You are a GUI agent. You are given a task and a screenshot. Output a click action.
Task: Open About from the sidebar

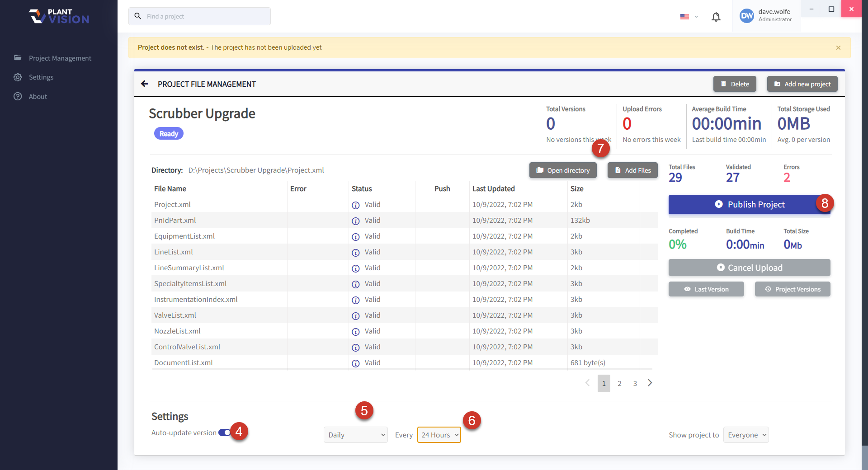(38, 96)
